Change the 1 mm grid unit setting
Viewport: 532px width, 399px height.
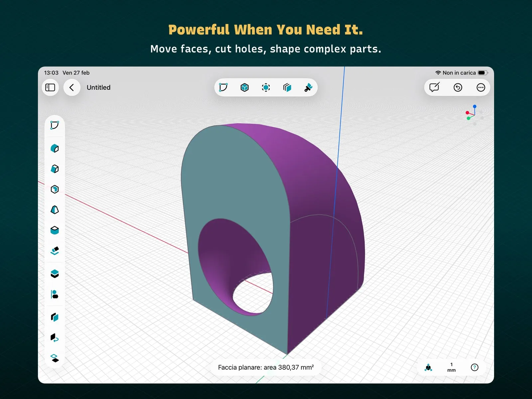451,367
